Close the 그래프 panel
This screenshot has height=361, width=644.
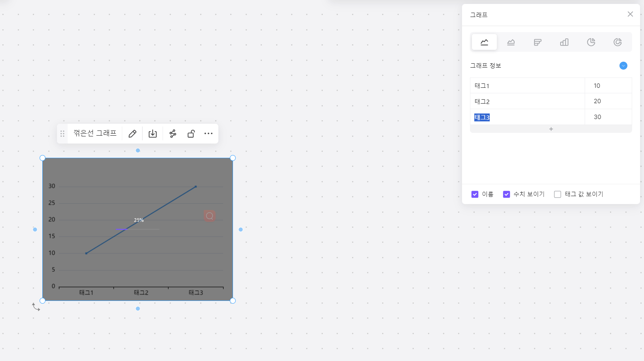[x=630, y=14]
